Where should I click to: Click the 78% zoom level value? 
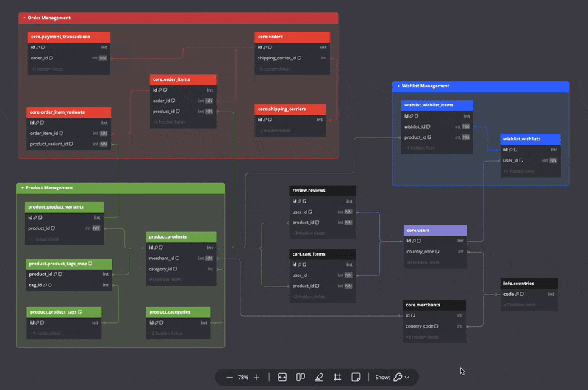tap(243, 378)
